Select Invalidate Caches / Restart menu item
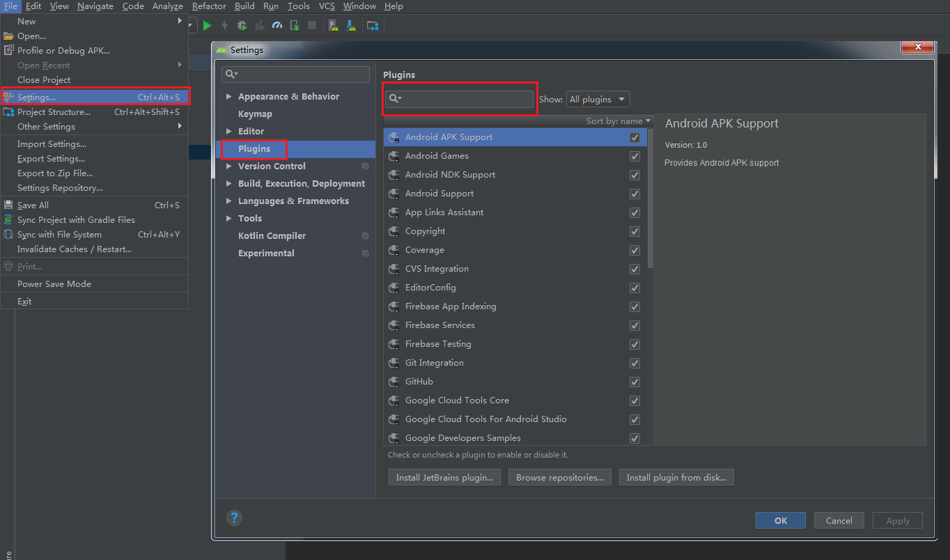 [x=74, y=249]
